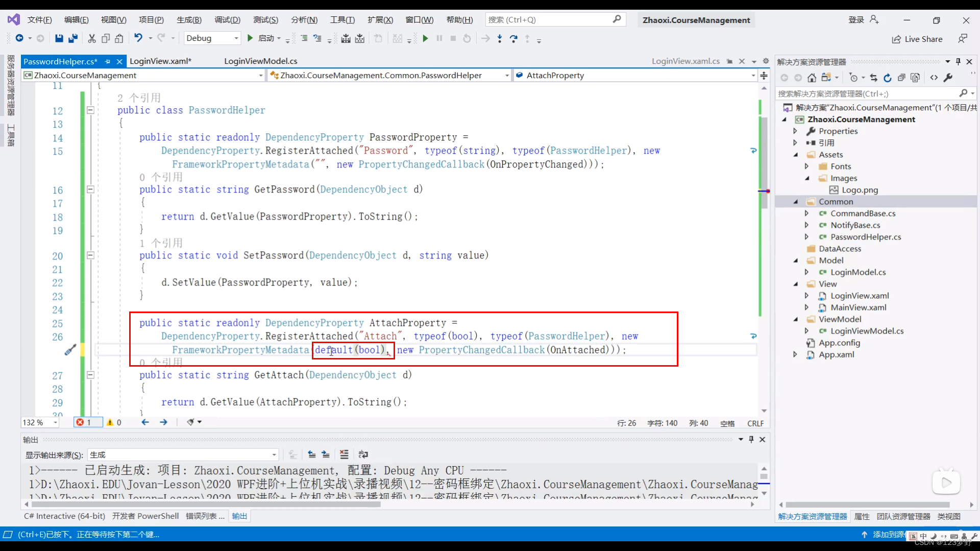
Task: Click previous issue arrow in editor status
Action: (x=145, y=422)
